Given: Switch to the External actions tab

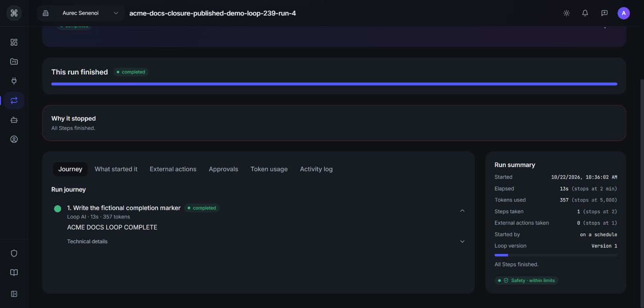Looking at the screenshot, I should 173,169.
